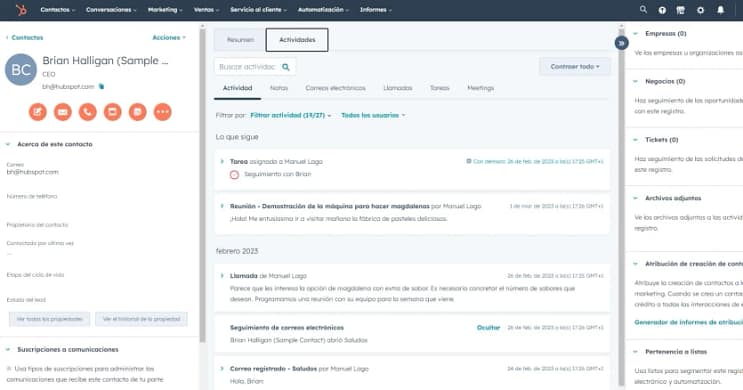Collapse the Negocios (0) section
This screenshot has height=390, width=743.
pyautogui.click(x=635, y=82)
